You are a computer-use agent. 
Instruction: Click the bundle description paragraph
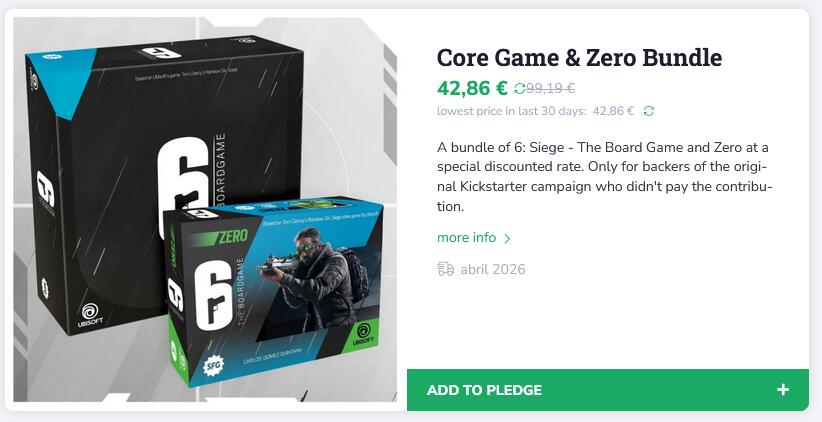tap(603, 177)
